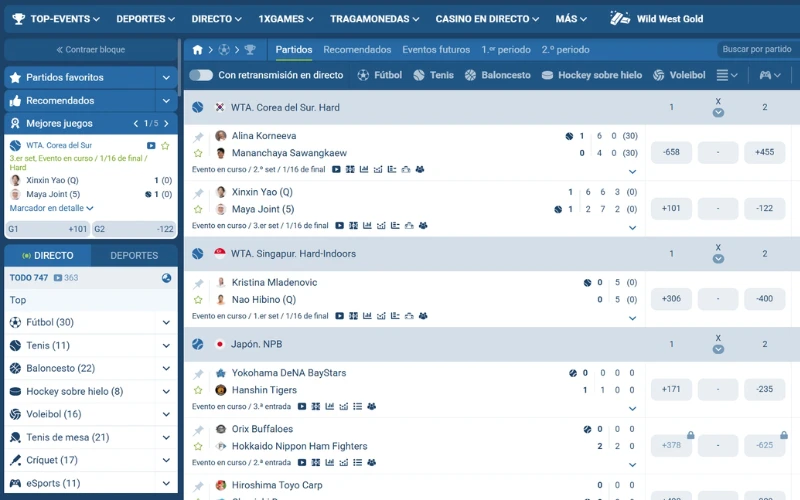This screenshot has height=500, width=800.
Task: Switch to Recomendados tab
Action: click(x=357, y=49)
